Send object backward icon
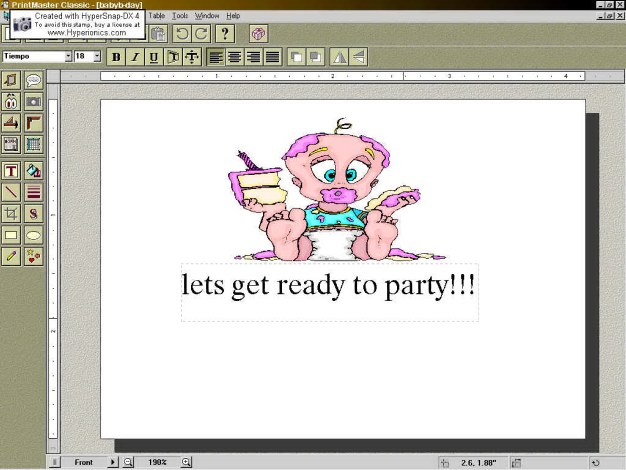 coord(315,57)
